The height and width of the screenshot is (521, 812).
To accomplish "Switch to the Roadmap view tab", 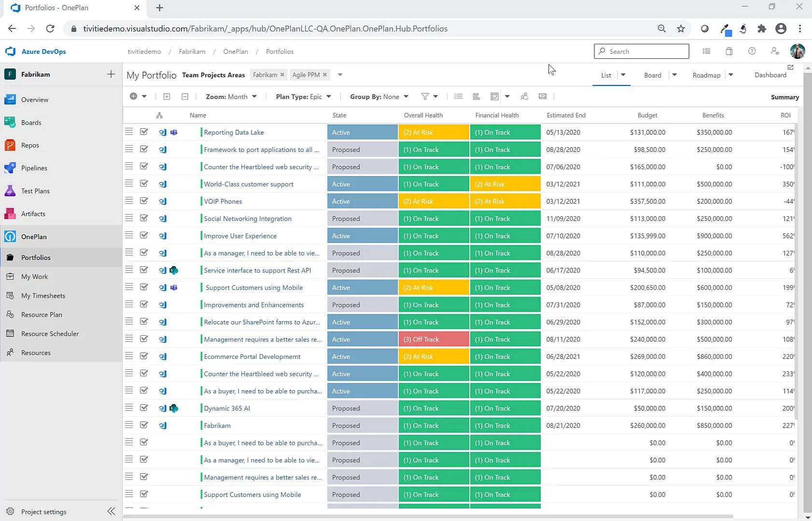I will tap(706, 75).
